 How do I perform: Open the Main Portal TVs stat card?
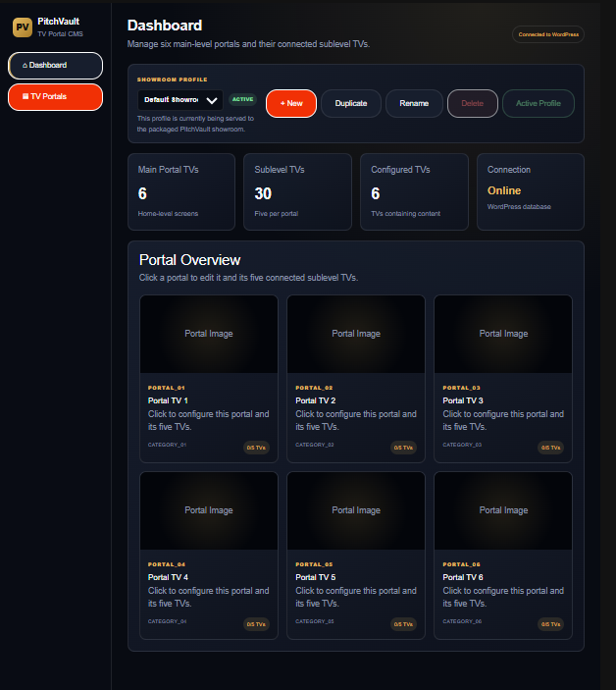tap(181, 191)
